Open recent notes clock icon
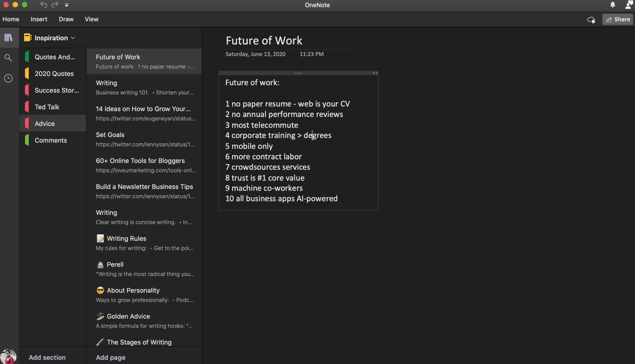Screen dimensions: 635x364 [8, 78]
